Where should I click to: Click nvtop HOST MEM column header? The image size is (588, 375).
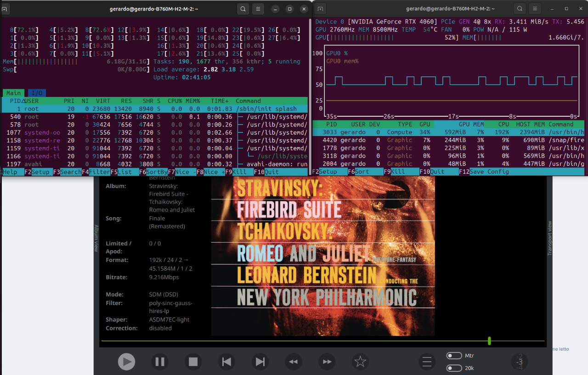click(x=530, y=124)
